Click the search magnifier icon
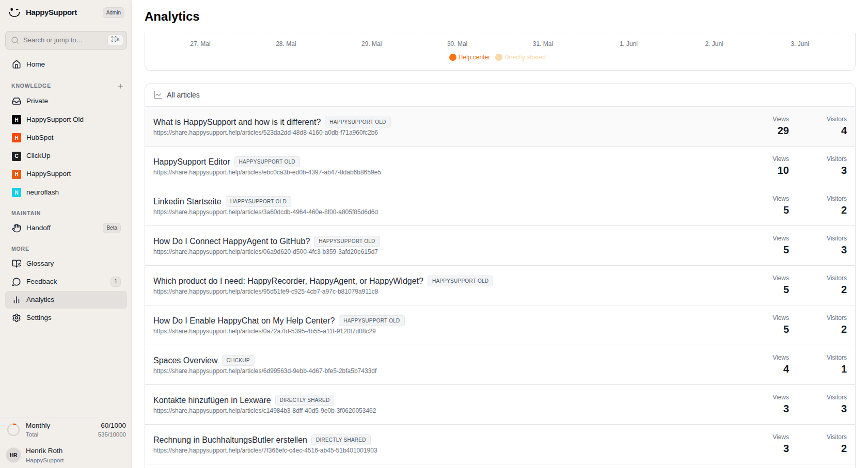Viewport: 868px width, 468px height. [15, 40]
